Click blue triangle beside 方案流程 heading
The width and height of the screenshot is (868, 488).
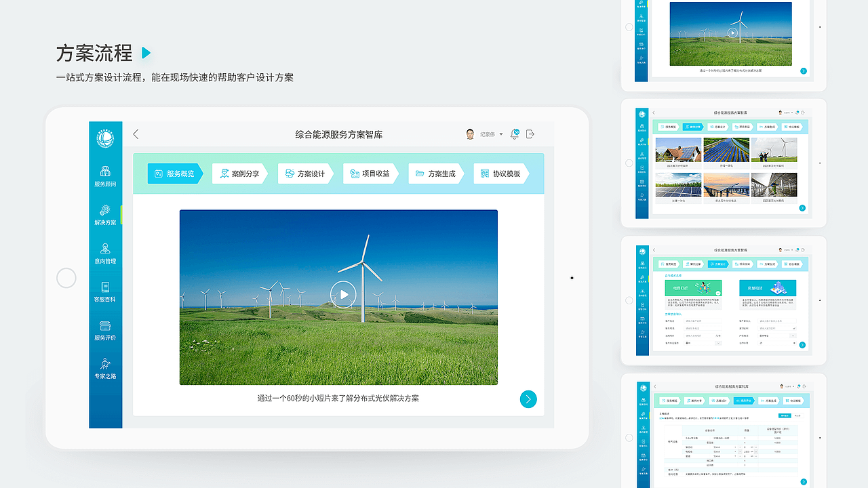146,53
